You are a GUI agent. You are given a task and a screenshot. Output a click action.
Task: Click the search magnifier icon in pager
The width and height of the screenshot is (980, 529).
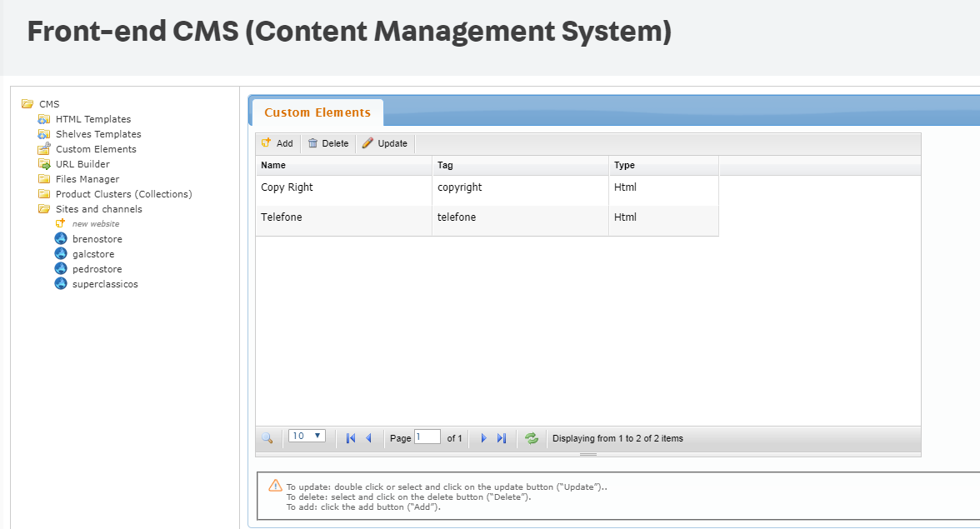pyautogui.click(x=267, y=438)
